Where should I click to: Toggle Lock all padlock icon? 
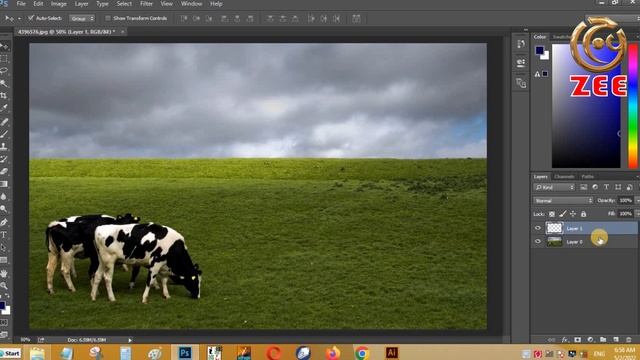583,214
